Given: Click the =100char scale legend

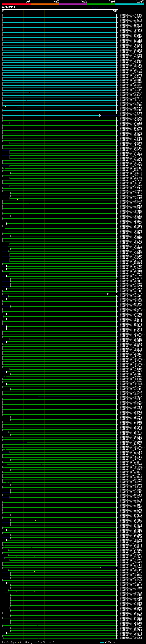Looking at the screenshot, I should (x=108, y=642).
